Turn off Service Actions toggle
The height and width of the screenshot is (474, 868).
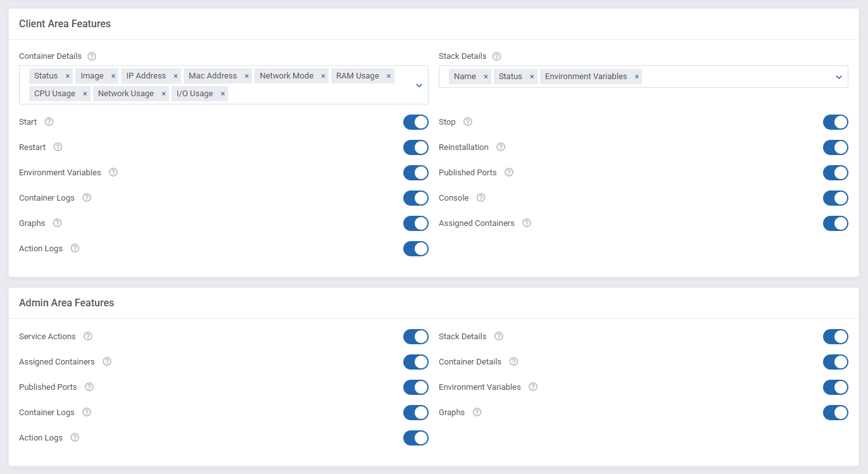click(416, 337)
